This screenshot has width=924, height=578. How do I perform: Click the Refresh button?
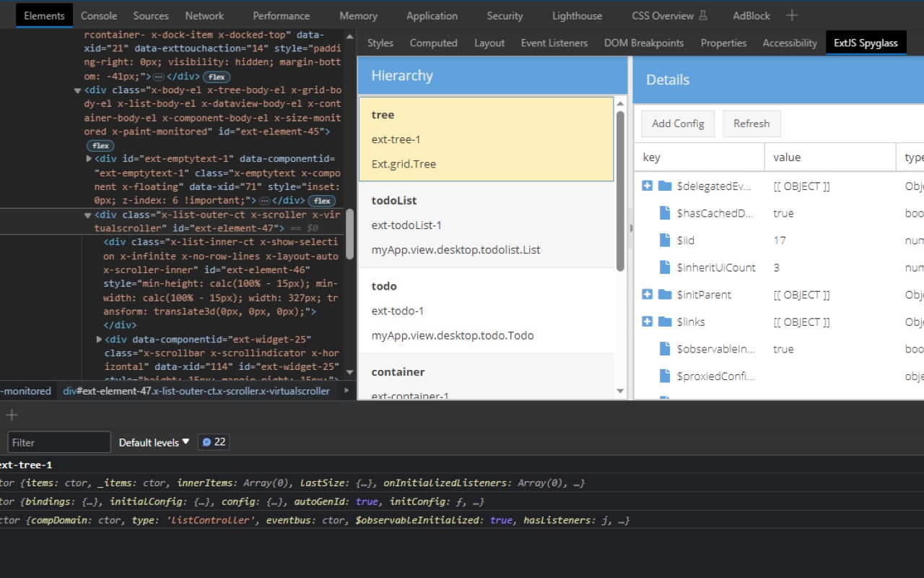[x=751, y=124]
